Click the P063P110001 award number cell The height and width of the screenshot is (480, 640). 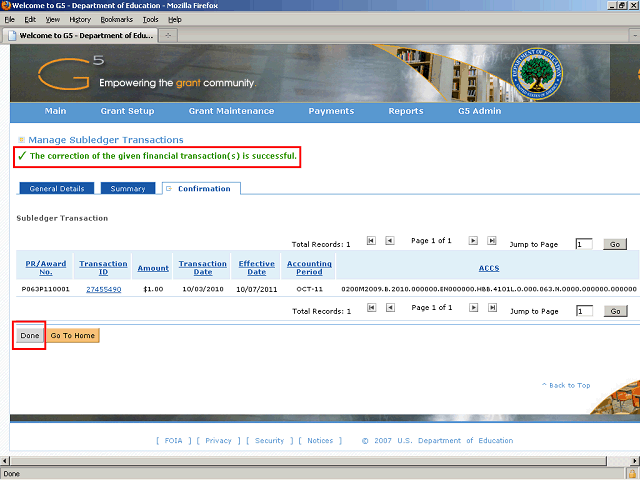(46, 289)
